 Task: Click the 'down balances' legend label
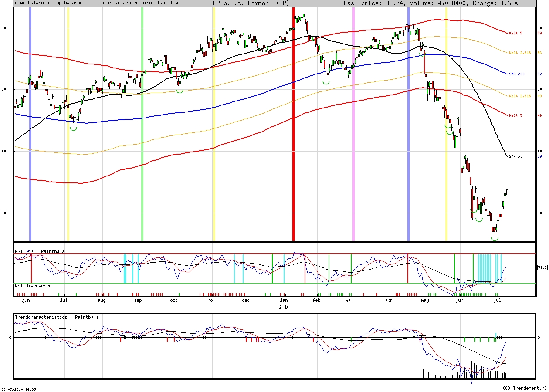[32, 3]
